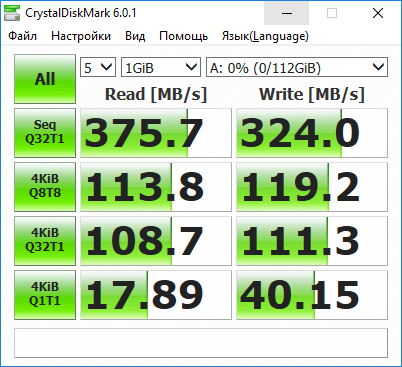
Task: Open the 1GiB test size dropdown
Action: coord(161,67)
